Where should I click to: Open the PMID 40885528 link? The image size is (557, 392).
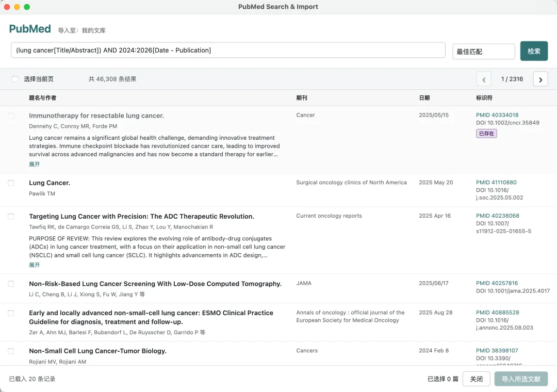497,313
